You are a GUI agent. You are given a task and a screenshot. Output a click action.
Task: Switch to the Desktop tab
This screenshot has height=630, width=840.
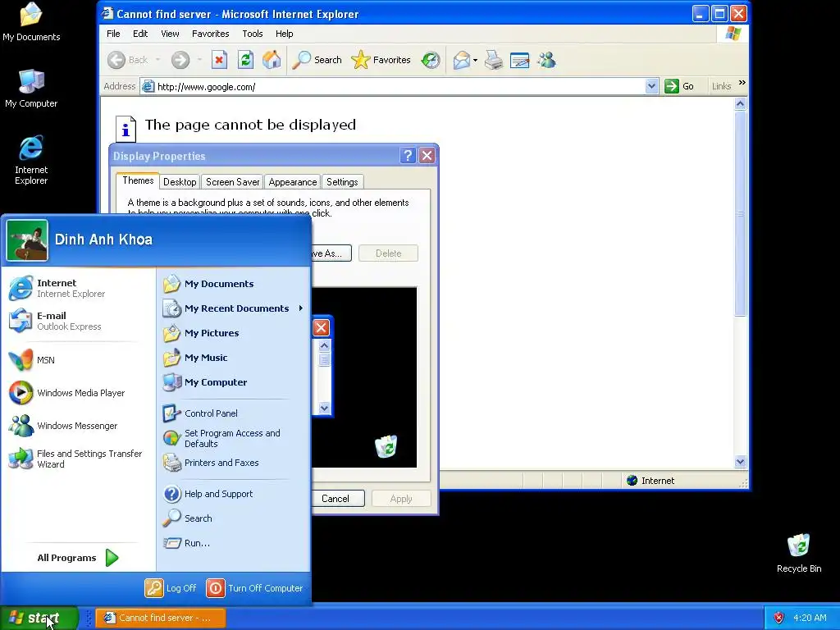[x=180, y=182]
